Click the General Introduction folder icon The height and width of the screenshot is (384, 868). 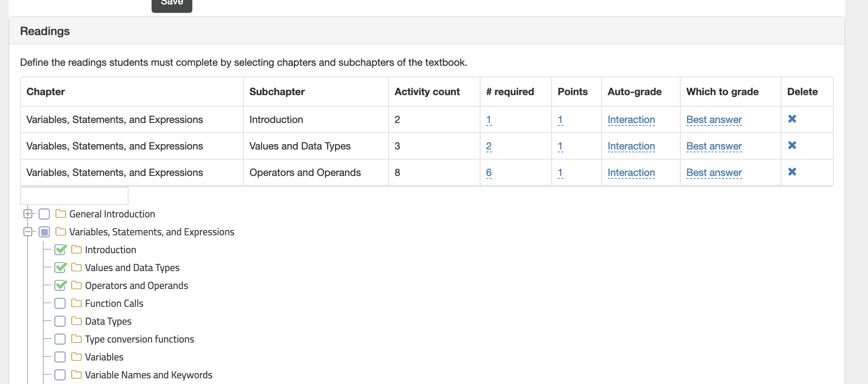(x=60, y=214)
